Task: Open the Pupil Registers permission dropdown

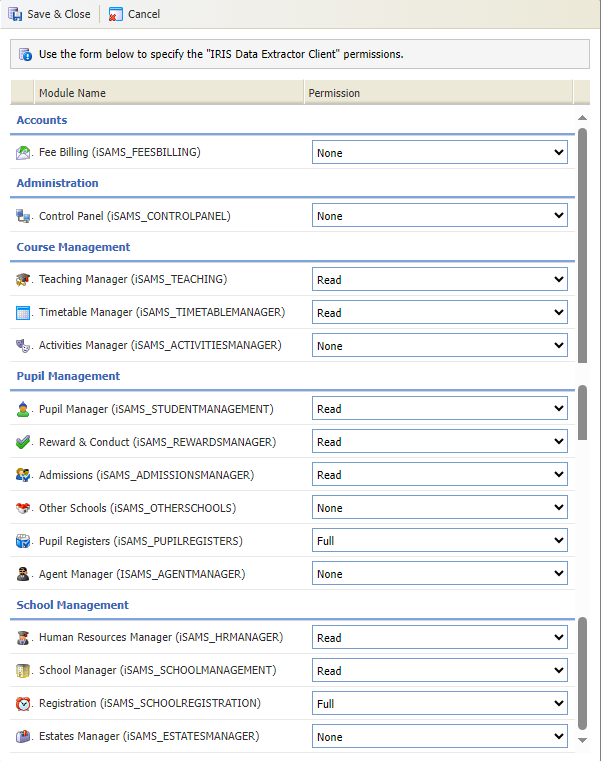Action: pos(439,541)
